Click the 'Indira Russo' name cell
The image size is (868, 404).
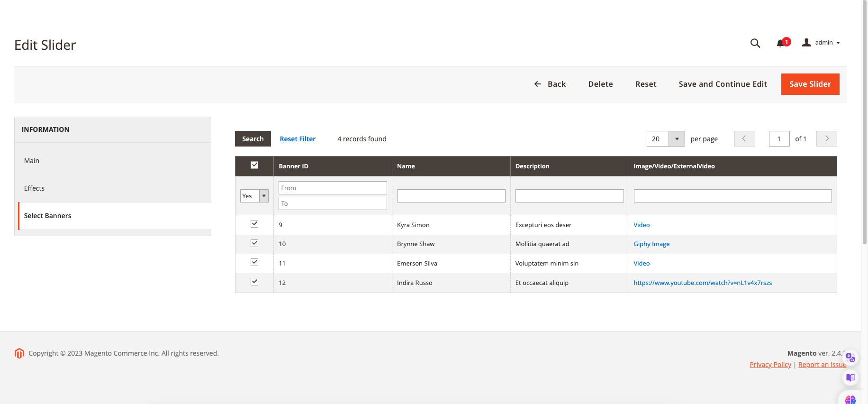pos(451,283)
